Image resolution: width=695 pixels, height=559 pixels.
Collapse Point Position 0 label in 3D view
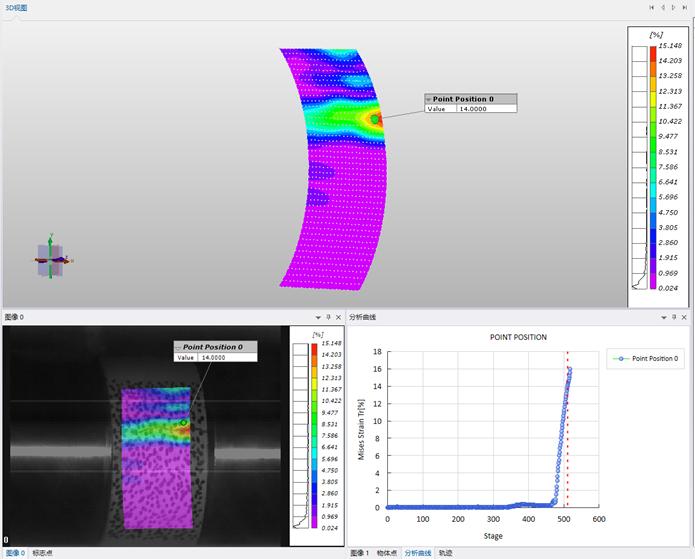[428, 99]
